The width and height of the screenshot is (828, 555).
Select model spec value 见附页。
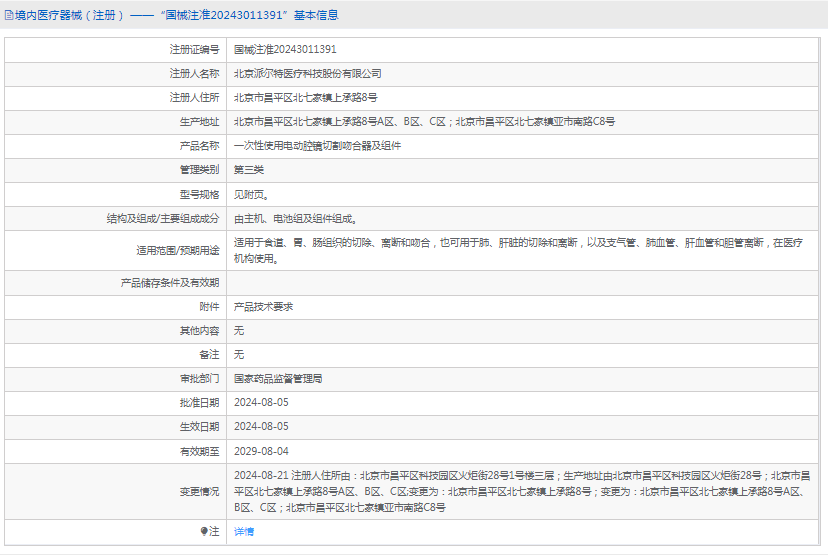pos(252,195)
